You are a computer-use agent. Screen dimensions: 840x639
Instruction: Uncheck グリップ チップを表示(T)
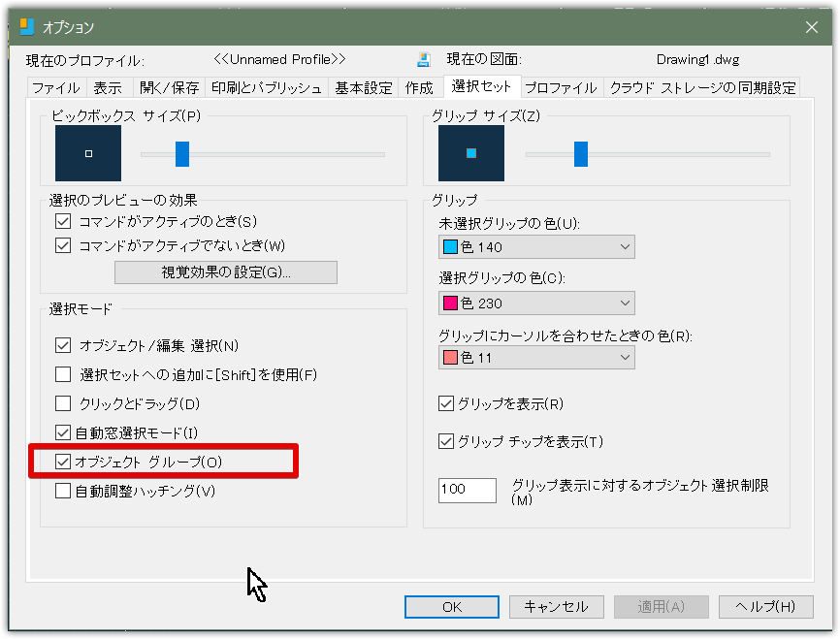[447, 441]
